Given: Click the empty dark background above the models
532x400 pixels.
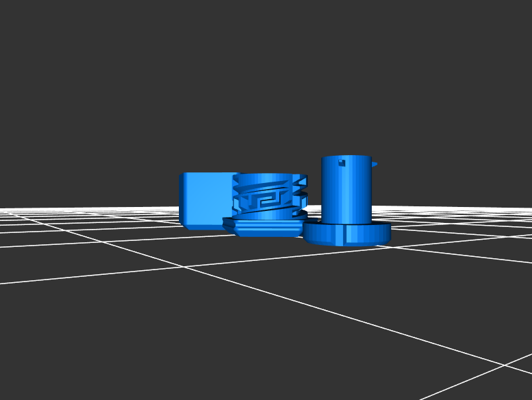Looking at the screenshot, I should point(266,80).
